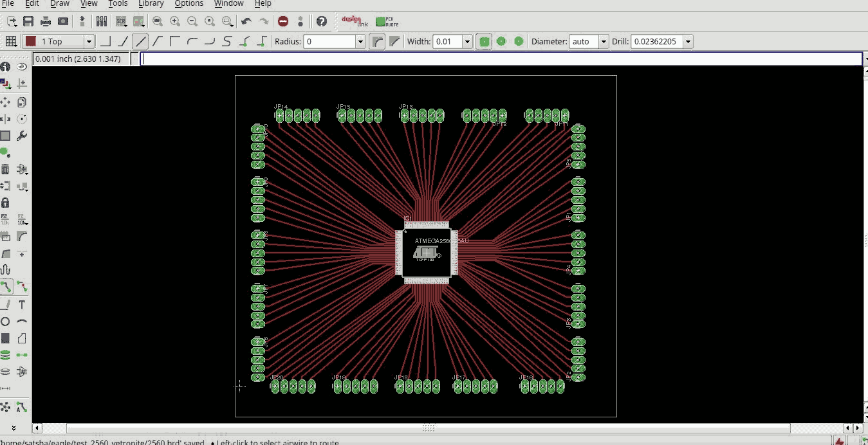Select the Route airwire tool
This screenshot has height=445, width=868.
pos(5,287)
